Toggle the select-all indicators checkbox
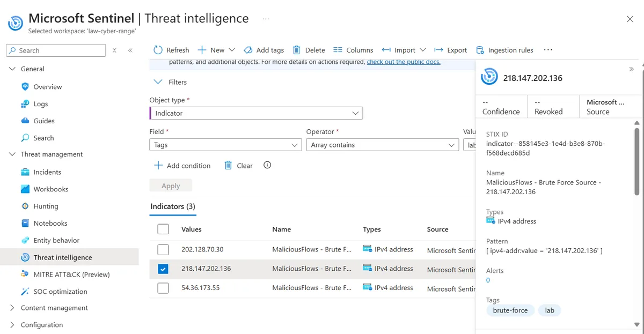This screenshot has height=334, width=644. [163, 229]
